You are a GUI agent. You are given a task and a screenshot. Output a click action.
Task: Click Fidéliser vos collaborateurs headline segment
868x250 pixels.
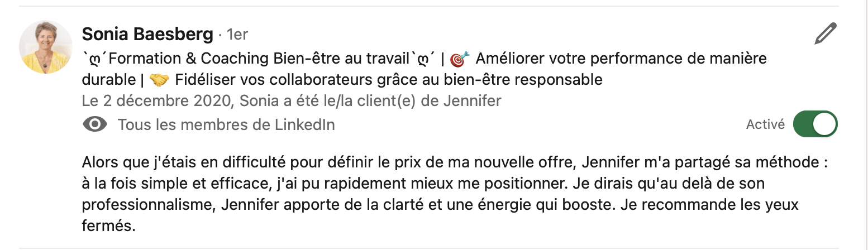[x=389, y=80]
